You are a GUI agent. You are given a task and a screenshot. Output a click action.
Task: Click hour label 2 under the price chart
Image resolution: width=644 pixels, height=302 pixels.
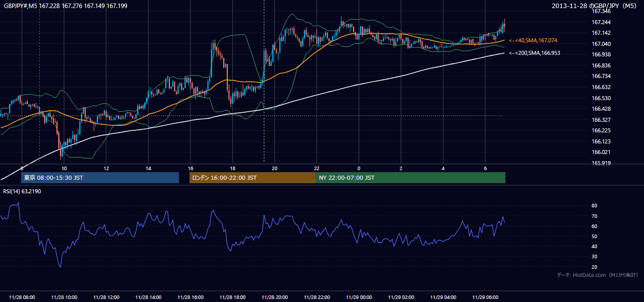tap(401, 168)
